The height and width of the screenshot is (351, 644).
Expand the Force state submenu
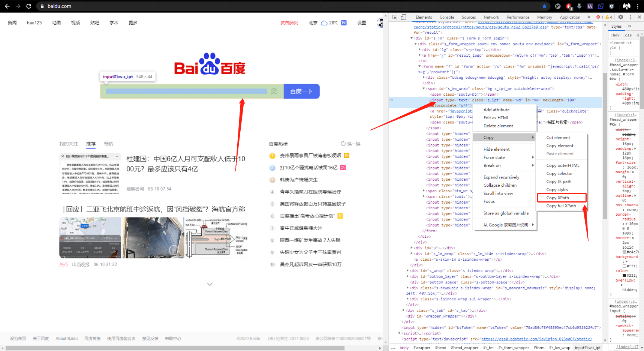click(x=533, y=157)
